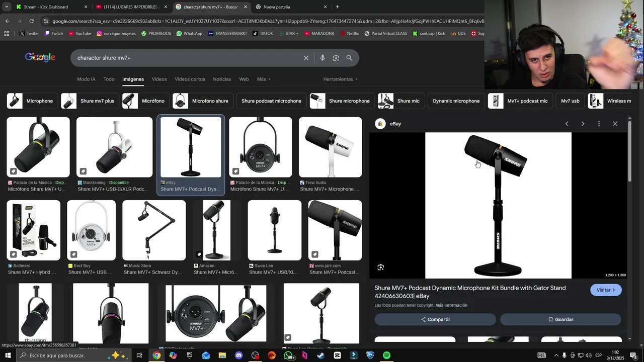Click the browser address bar
The image size is (644, 362).
(x=268, y=21)
